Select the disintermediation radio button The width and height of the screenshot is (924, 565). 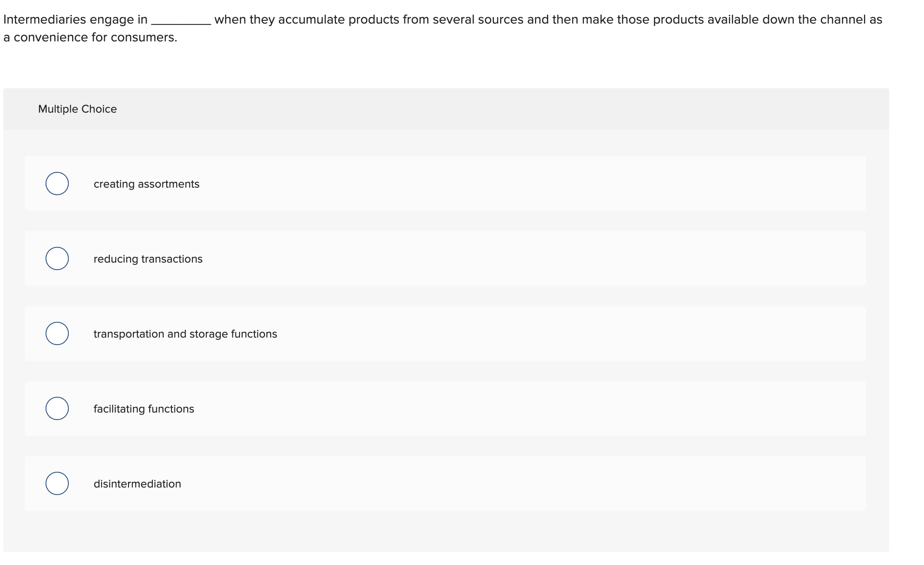click(57, 483)
